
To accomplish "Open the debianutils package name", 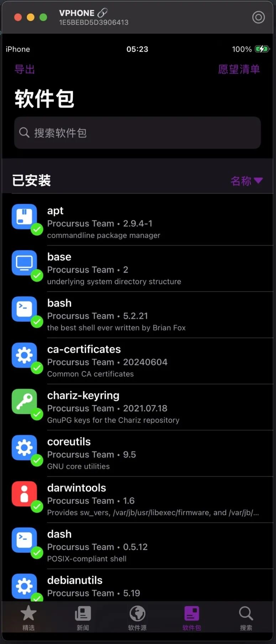I will [75, 580].
